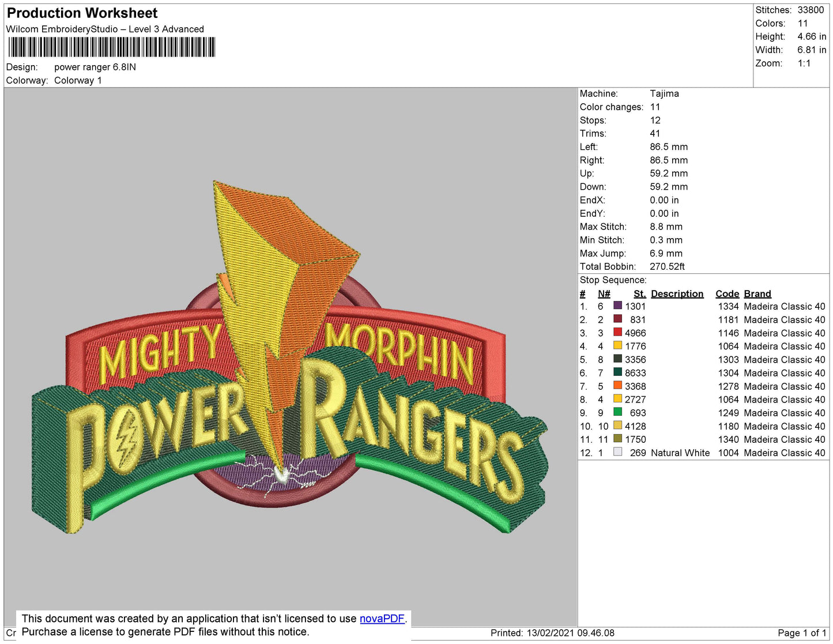The image size is (833, 644).
Task: Click the Trims value 41
Action: pos(655,133)
